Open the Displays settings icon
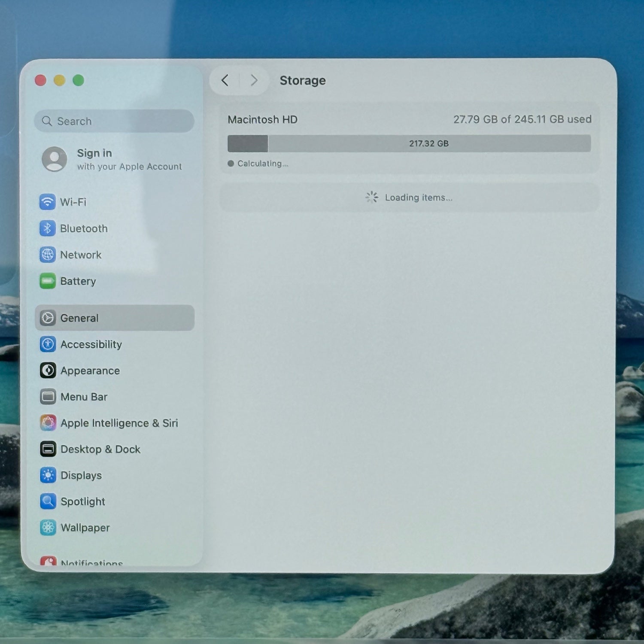The height and width of the screenshot is (644, 644). [x=48, y=475]
